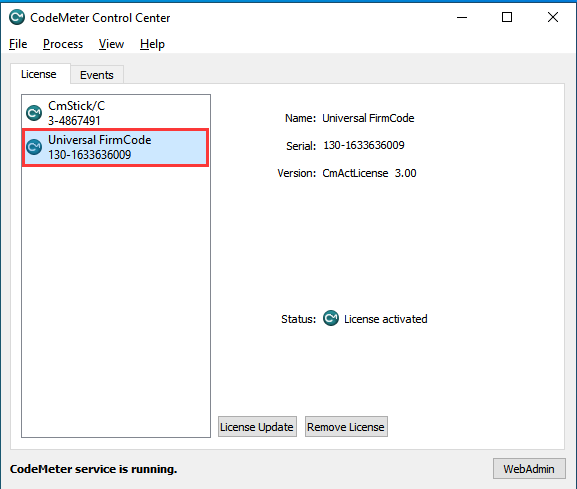Close the CodeMeter Control Center window

[x=552, y=17]
